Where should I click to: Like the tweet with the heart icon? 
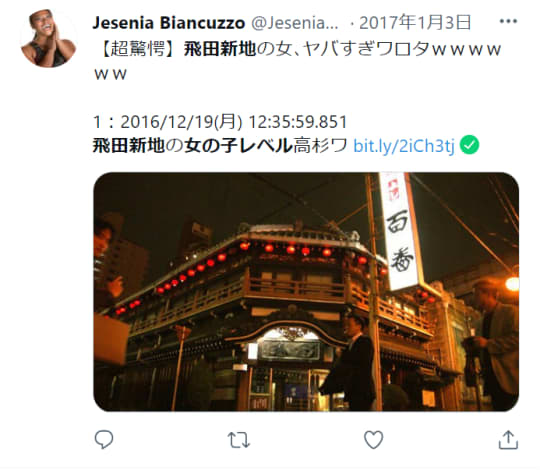click(x=373, y=440)
